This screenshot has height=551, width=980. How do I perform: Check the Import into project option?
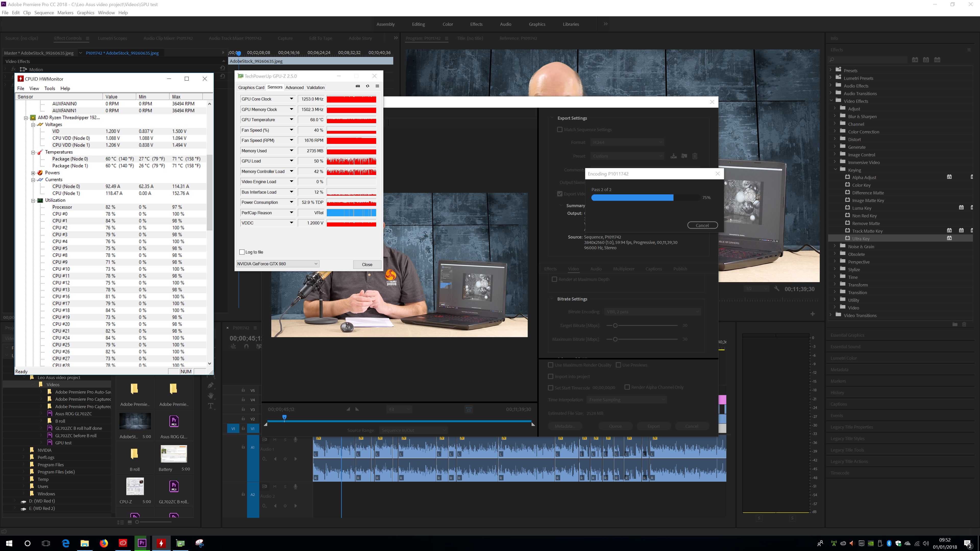click(550, 377)
